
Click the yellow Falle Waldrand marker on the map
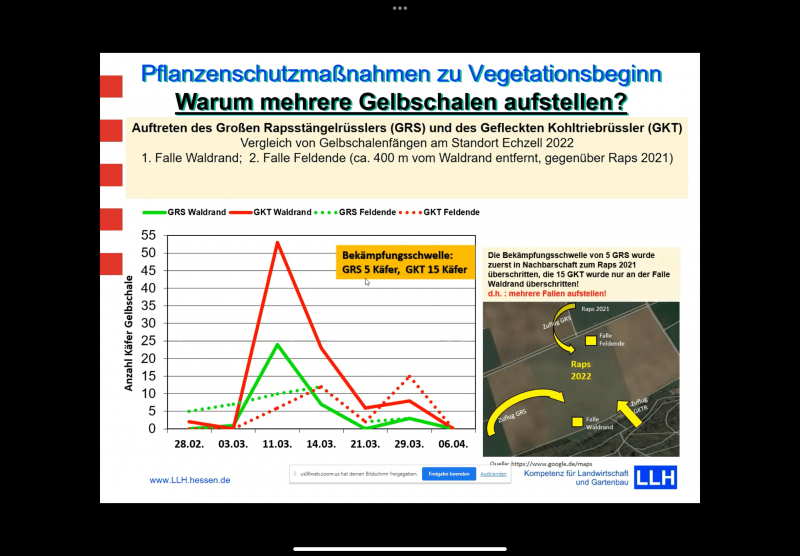point(576,422)
